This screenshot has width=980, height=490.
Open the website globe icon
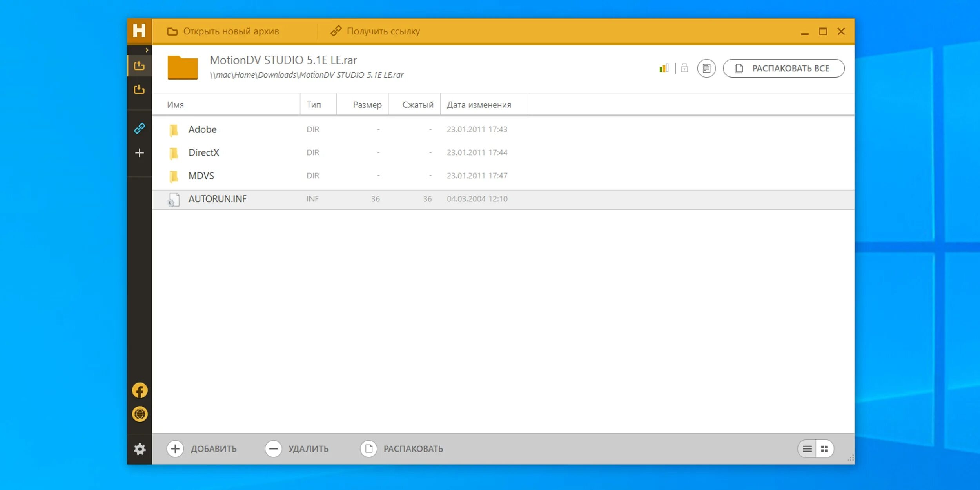click(140, 414)
